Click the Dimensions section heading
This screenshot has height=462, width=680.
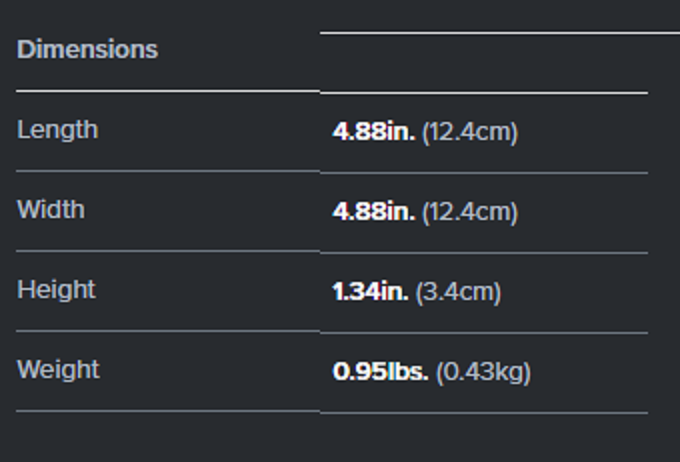(87, 49)
